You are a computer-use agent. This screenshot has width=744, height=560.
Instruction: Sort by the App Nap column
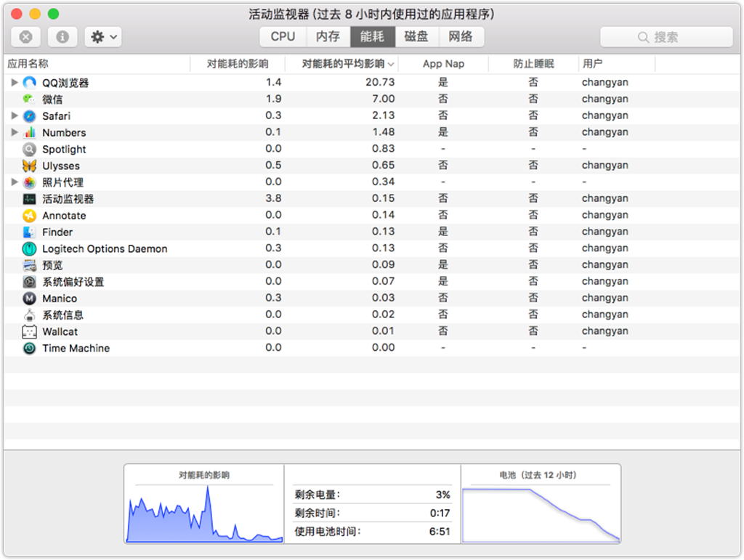coord(442,64)
